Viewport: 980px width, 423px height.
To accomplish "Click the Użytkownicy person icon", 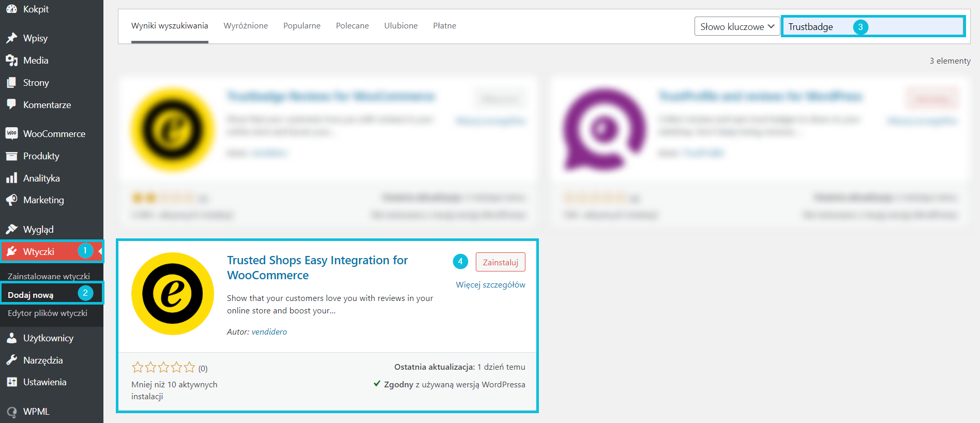I will (11, 338).
